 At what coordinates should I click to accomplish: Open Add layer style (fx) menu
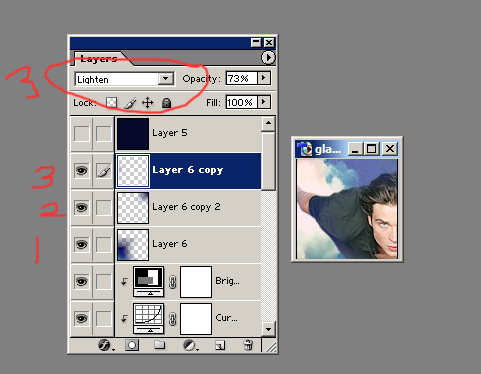coord(105,345)
